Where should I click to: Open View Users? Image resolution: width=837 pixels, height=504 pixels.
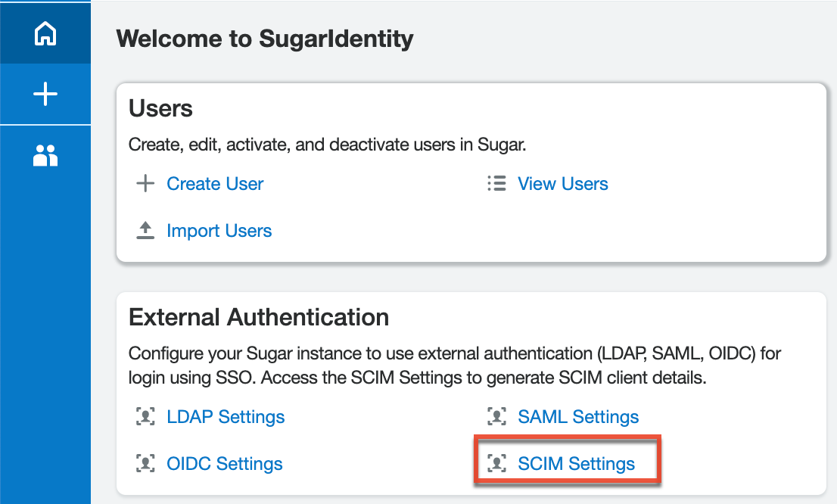[x=562, y=183]
